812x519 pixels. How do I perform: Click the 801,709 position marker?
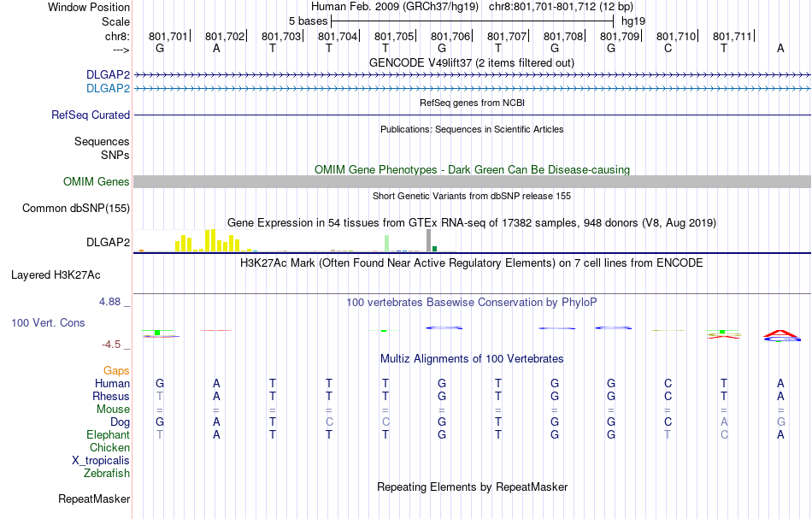620,36
